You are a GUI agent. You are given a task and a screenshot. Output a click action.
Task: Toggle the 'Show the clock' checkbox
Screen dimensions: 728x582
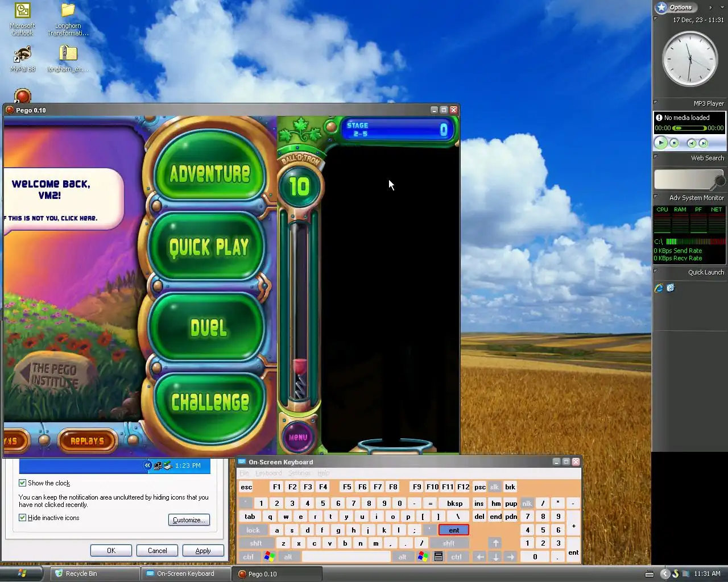click(23, 483)
